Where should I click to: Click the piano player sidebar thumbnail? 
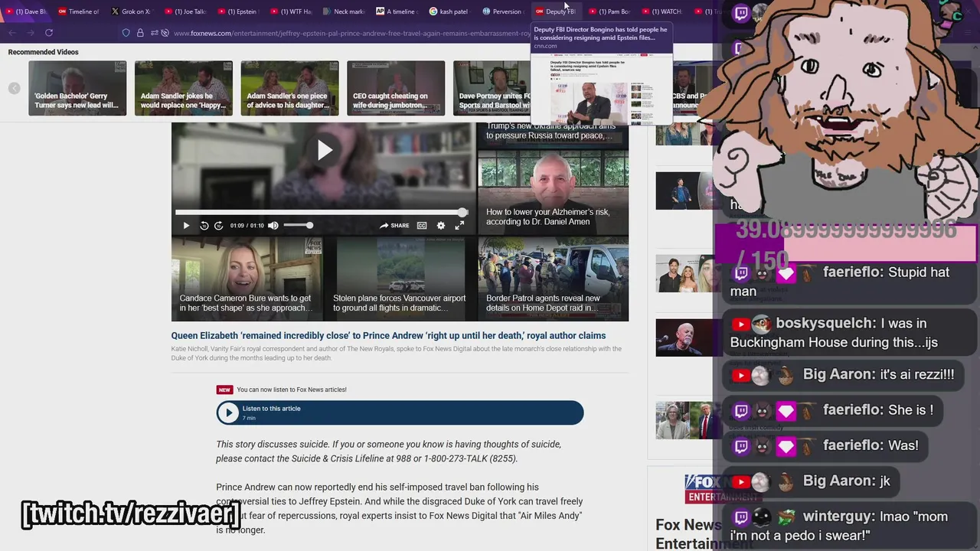click(683, 337)
